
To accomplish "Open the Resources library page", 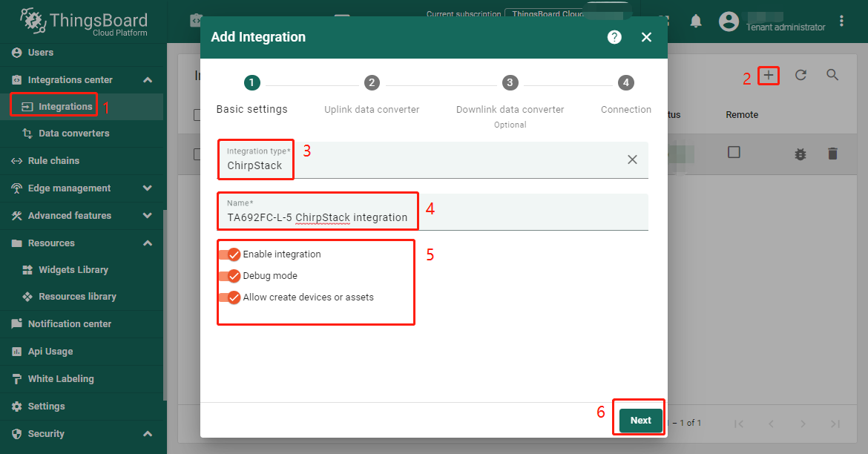I will pyautogui.click(x=82, y=296).
